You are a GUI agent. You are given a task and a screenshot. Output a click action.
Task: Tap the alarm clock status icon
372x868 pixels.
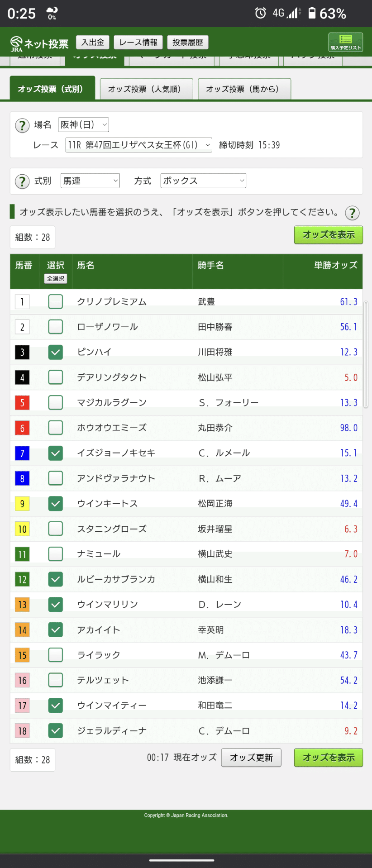[x=260, y=13]
